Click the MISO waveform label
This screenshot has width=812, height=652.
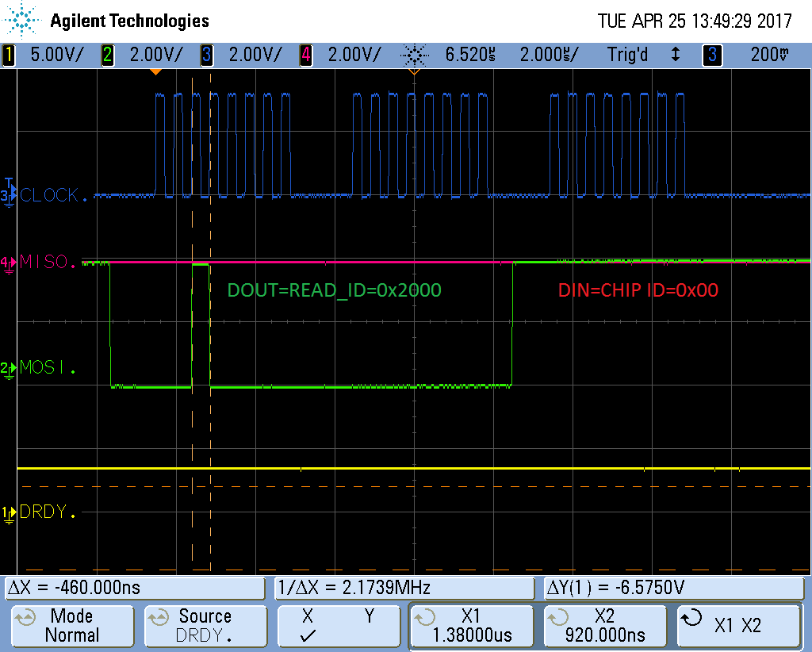pyautogui.click(x=47, y=262)
